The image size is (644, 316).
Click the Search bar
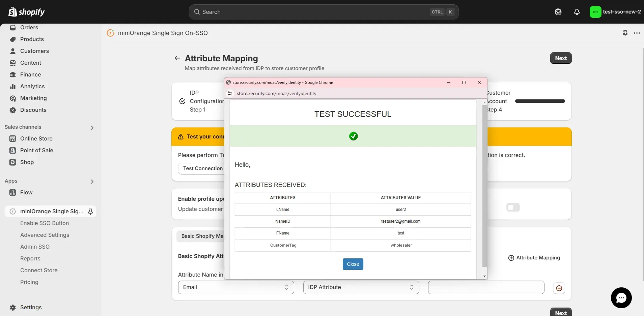coord(324,12)
